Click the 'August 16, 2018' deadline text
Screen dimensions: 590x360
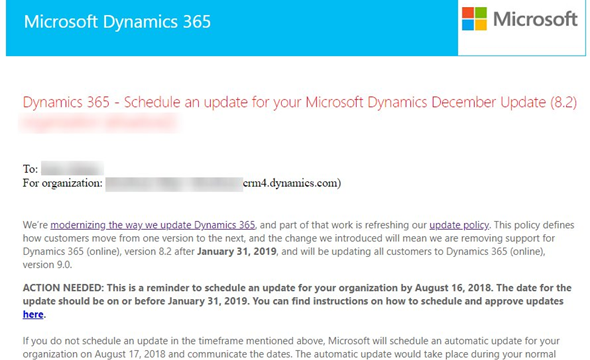tap(453, 288)
